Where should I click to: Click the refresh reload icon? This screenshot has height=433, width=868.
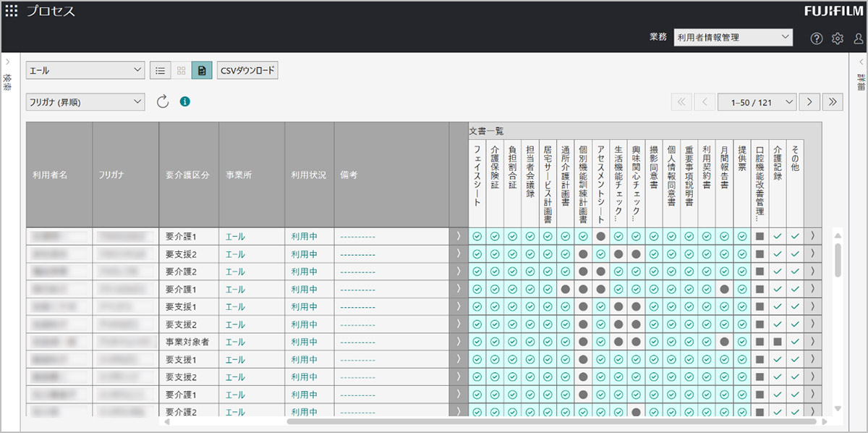pos(163,102)
